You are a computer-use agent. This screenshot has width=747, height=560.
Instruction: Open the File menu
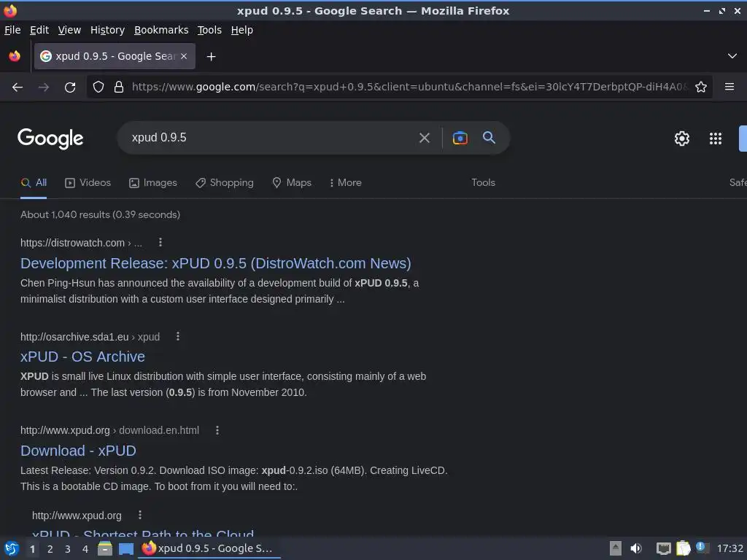(12, 30)
